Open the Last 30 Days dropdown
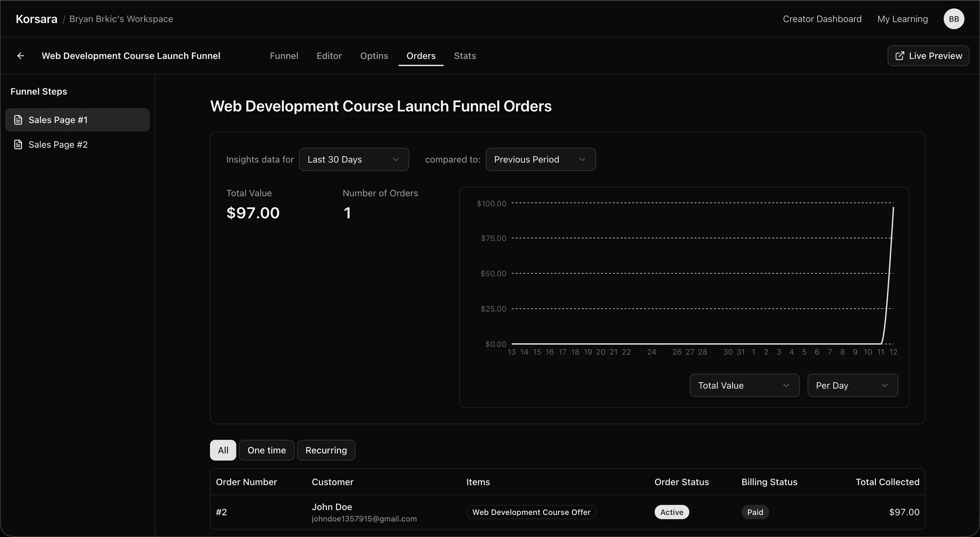 [354, 160]
